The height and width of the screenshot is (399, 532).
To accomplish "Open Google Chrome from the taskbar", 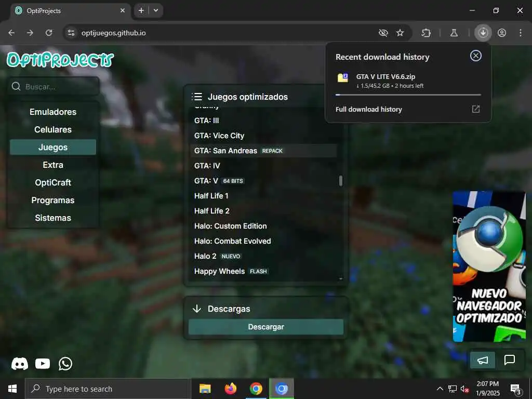I will [x=256, y=389].
